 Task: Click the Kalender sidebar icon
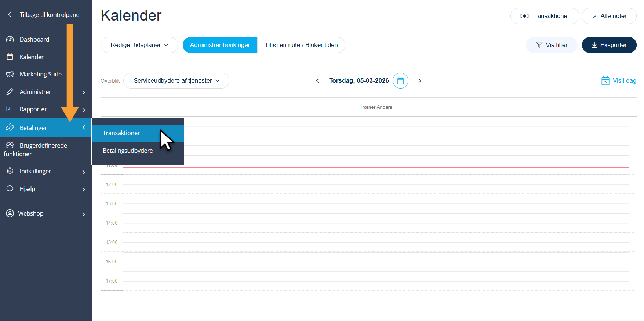coord(10,57)
